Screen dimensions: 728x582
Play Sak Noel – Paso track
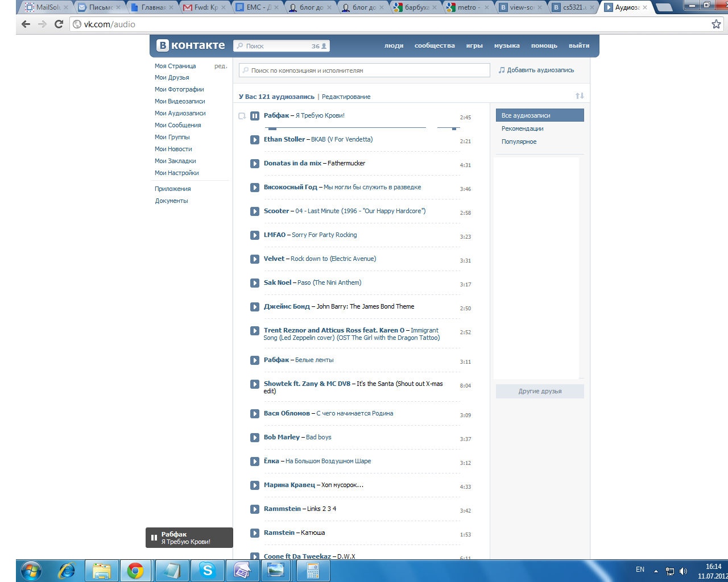click(x=255, y=283)
